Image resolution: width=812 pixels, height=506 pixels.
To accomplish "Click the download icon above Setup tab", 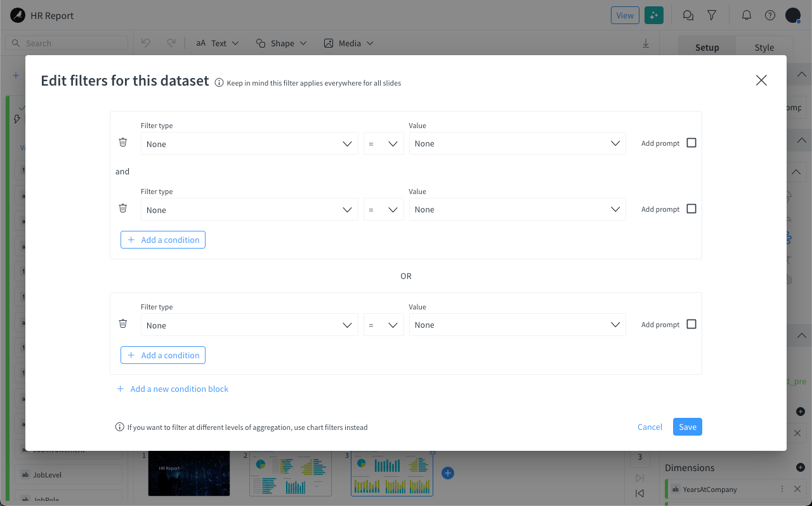I will [x=646, y=43].
